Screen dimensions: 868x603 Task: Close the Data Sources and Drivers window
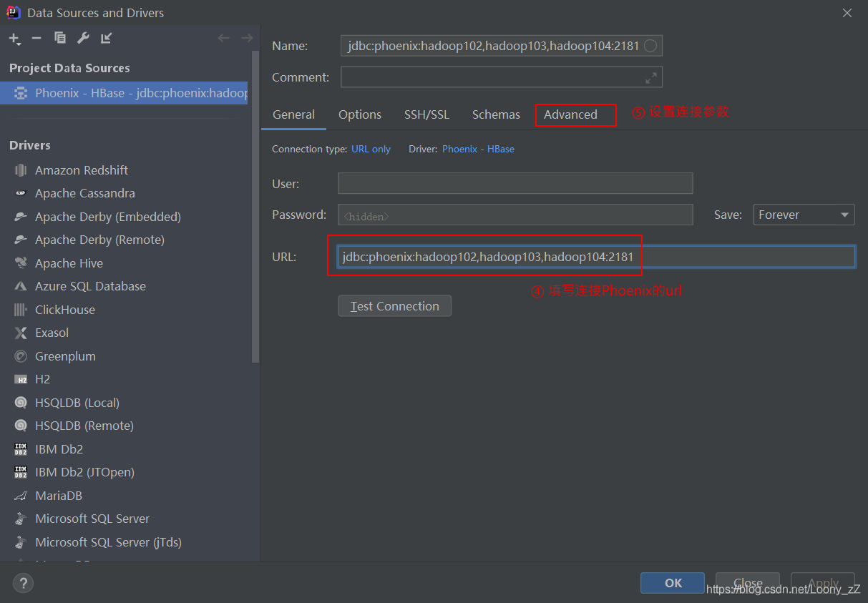pos(847,13)
